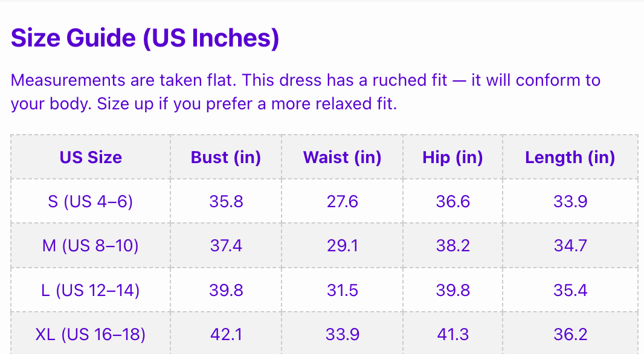The image size is (644, 354).
Task: Click the ruched fit description paragraph
Action: click(306, 92)
